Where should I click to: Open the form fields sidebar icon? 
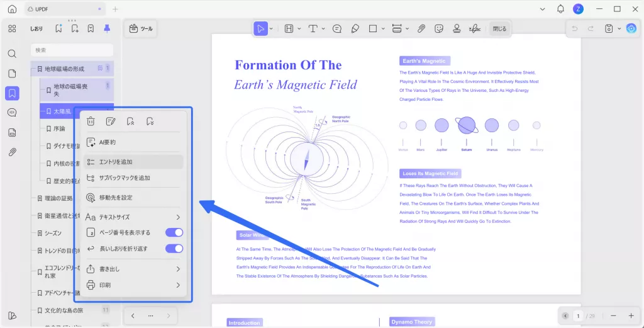[x=13, y=132]
